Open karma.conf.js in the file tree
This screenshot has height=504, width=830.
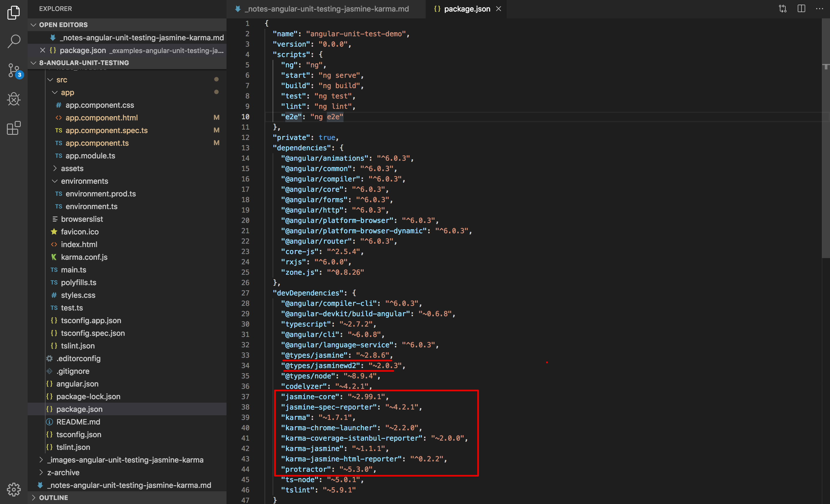(84, 257)
